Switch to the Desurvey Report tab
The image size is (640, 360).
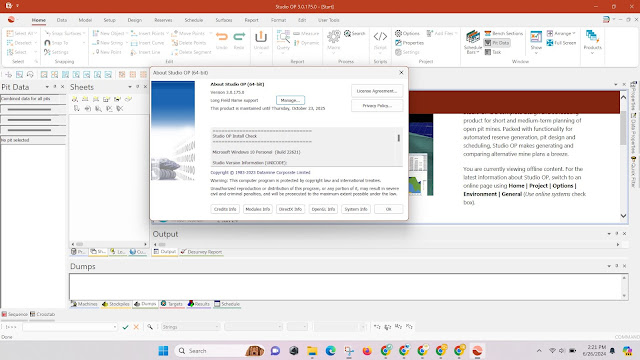201,252
